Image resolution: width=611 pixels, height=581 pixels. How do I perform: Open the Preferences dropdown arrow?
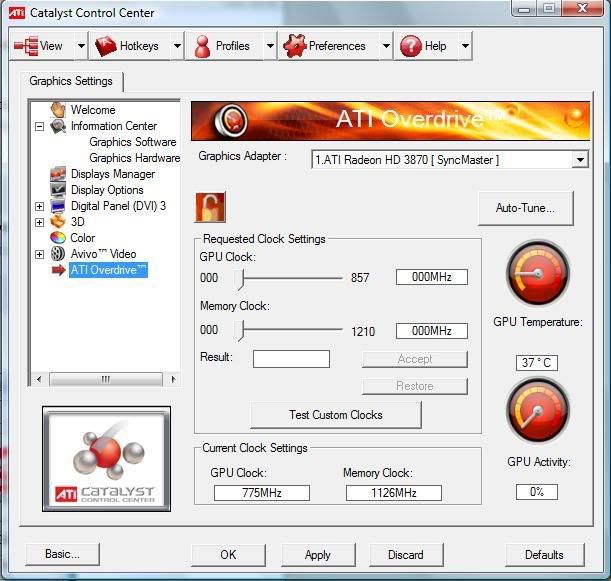click(386, 46)
